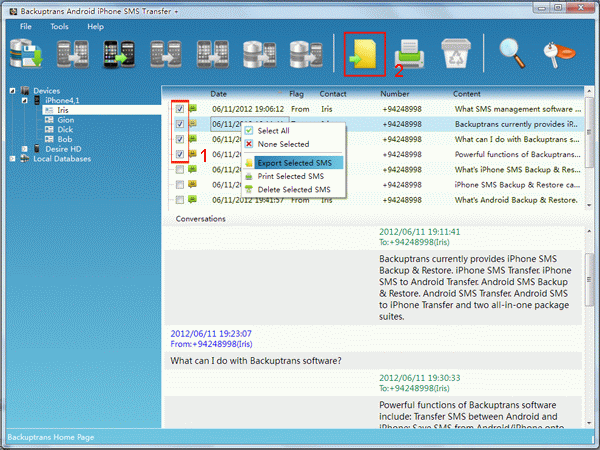
Task: Click the yellow Export SMS toolbar icon
Action: pyautogui.click(x=364, y=54)
